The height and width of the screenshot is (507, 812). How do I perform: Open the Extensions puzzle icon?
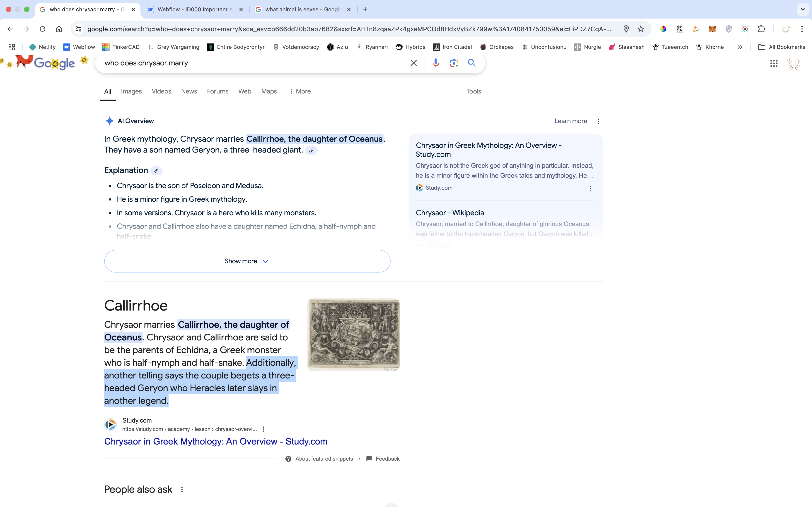pos(761,29)
